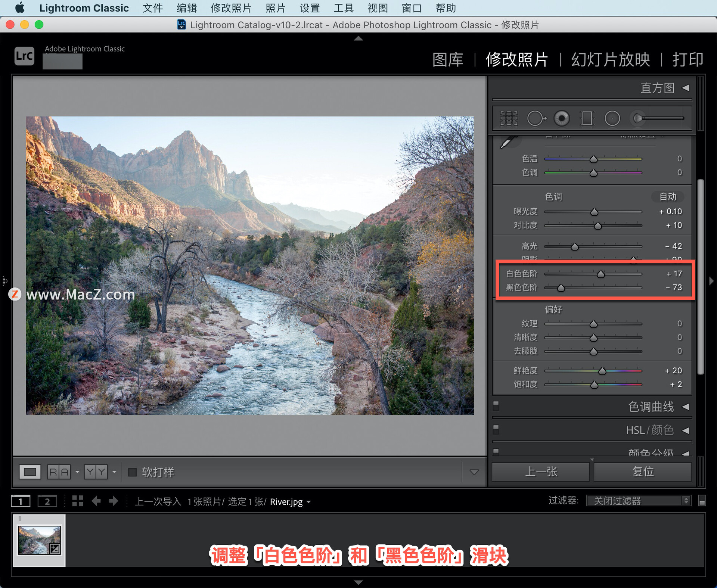Click the 高光 value field -42
The height and width of the screenshot is (588, 717).
point(673,246)
